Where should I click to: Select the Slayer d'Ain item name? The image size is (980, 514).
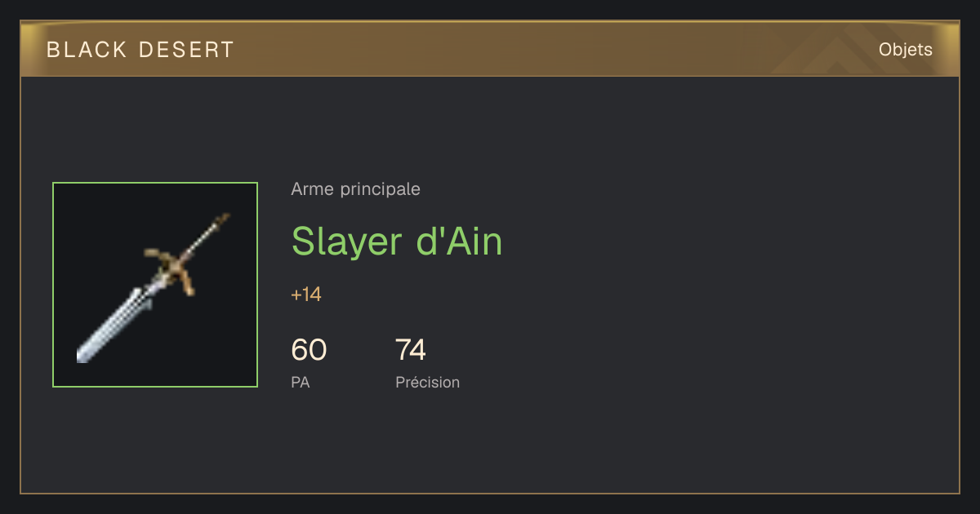click(x=397, y=241)
